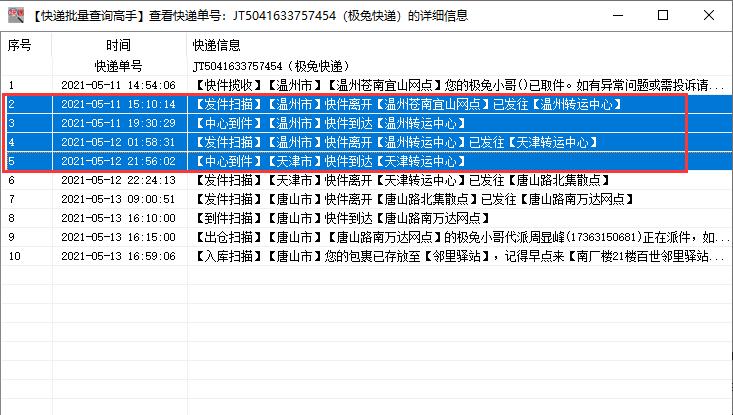Select the 【快件揽收】温州苍南宜山网点 entry
Image resolution: width=733 pixels, height=415 pixels.
pos(458,85)
